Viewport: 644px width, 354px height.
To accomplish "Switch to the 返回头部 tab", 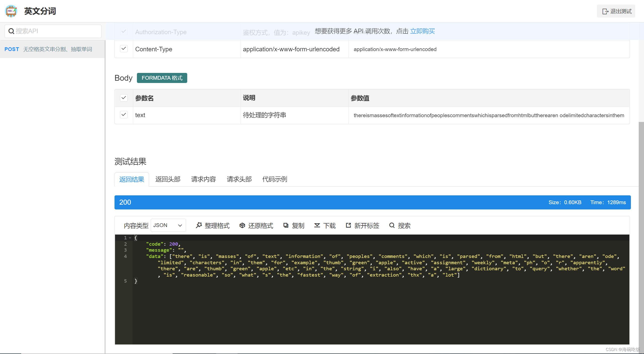I will point(167,179).
